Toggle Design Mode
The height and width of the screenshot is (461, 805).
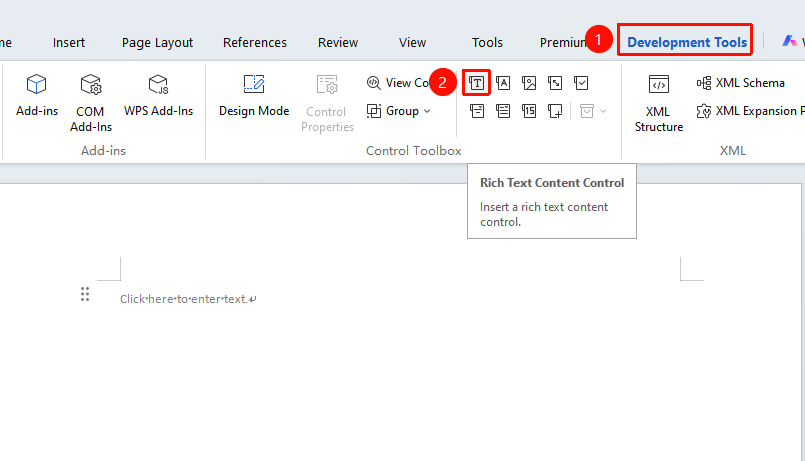[254, 95]
